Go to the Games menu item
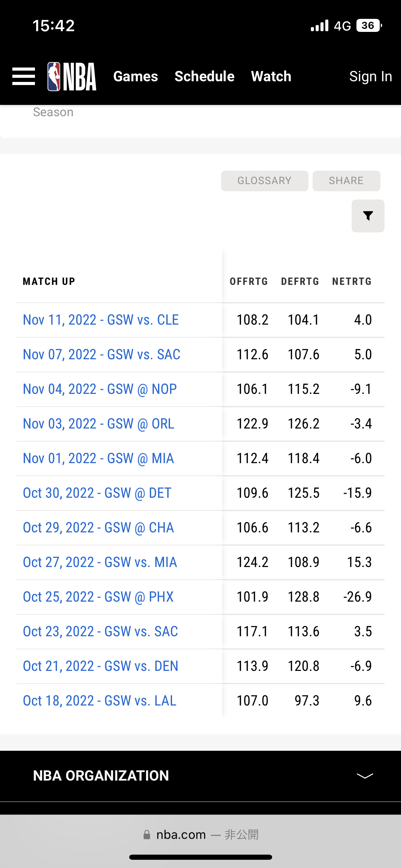 136,76
